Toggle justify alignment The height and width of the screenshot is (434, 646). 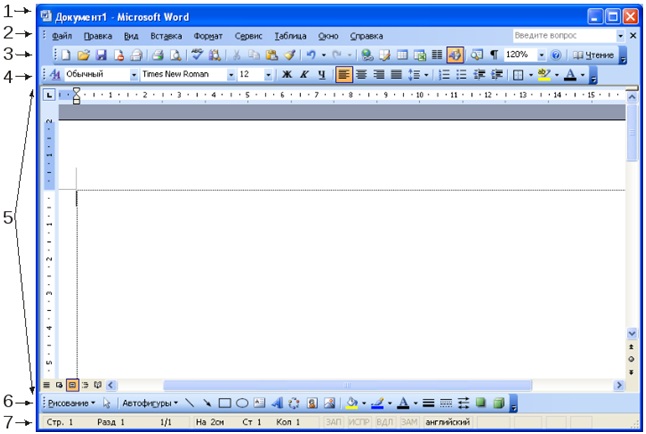coord(396,75)
